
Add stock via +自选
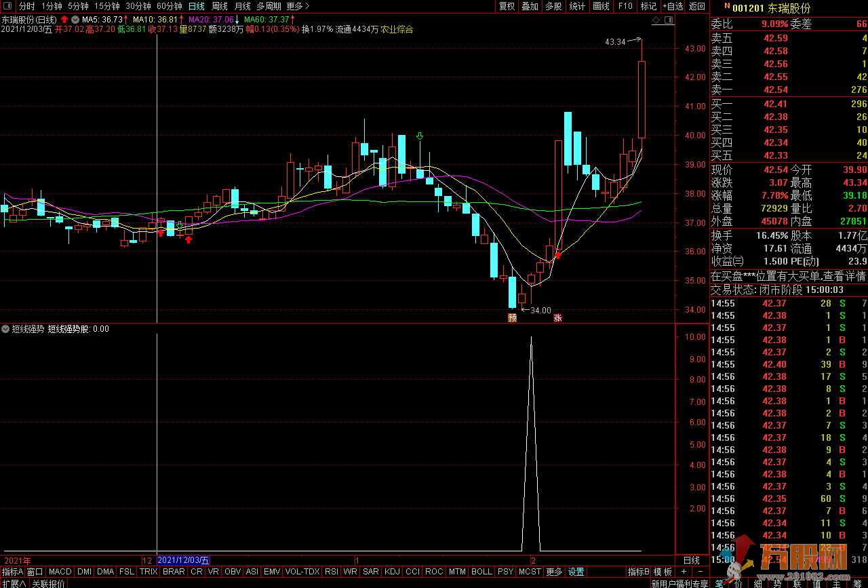coord(673,6)
